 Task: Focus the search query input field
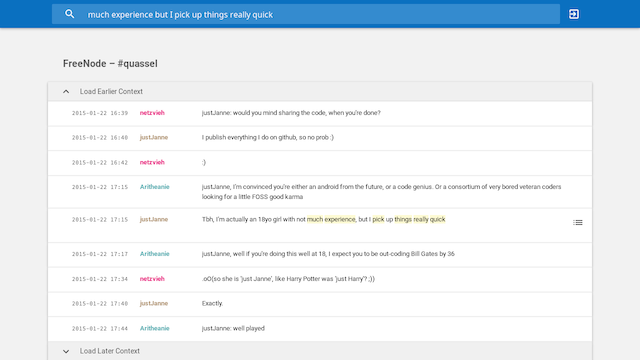[x=320, y=15]
